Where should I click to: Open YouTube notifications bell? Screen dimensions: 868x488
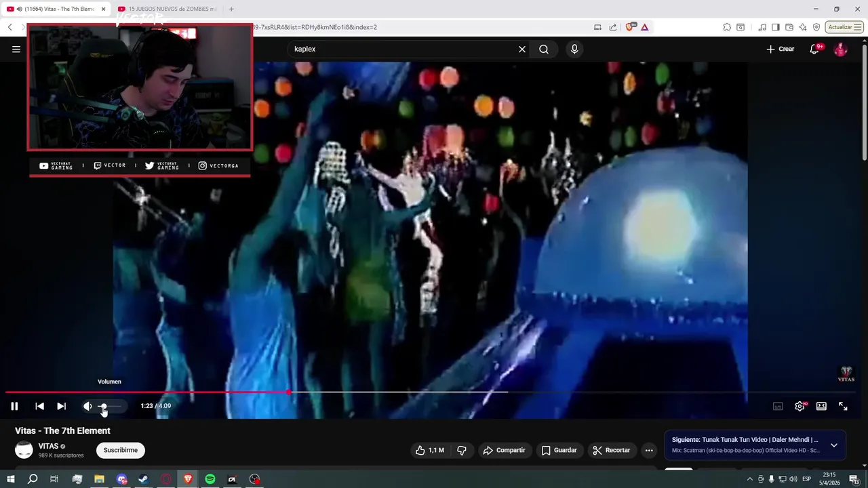point(816,49)
